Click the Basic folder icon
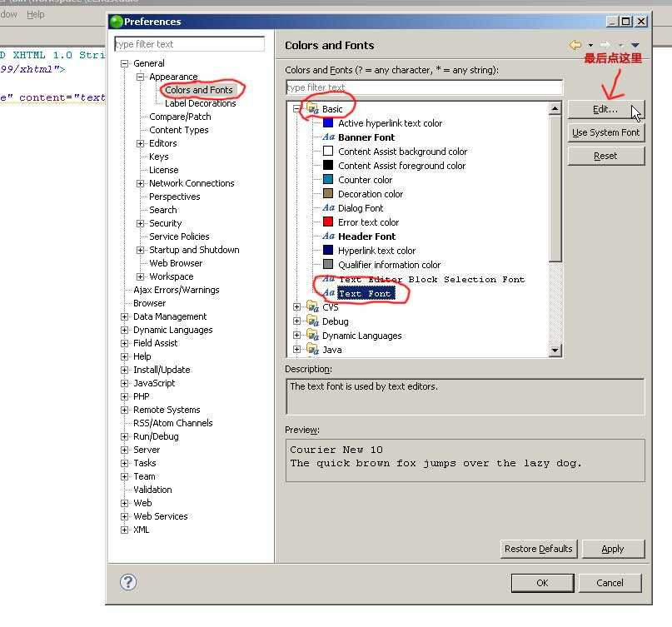The image size is (672, 627). click(313, 108)
